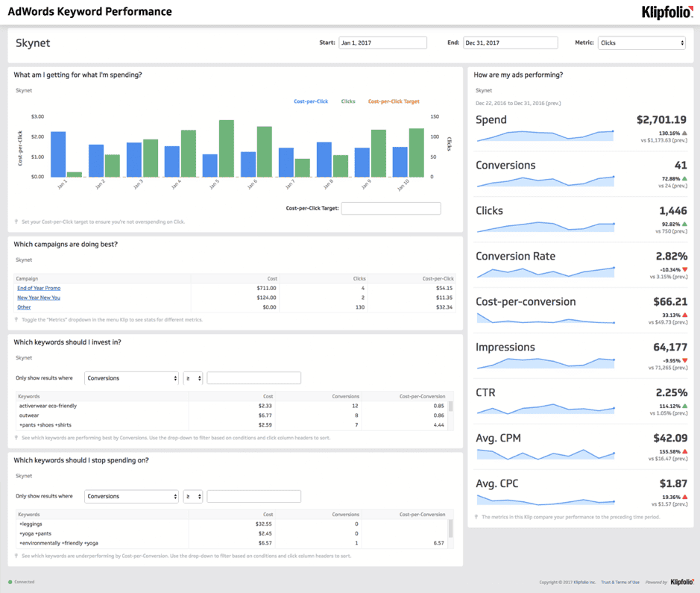Open the Metric dropdown showing Clicks
Image resolution: width=700 pixels, height=593 pixels.
click(641, 43)
